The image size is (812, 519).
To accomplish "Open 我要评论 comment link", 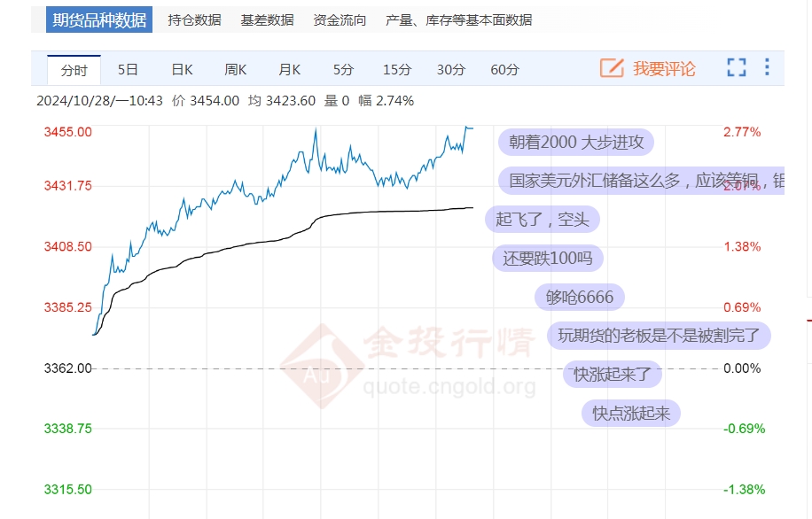I will tap(664, 68).
